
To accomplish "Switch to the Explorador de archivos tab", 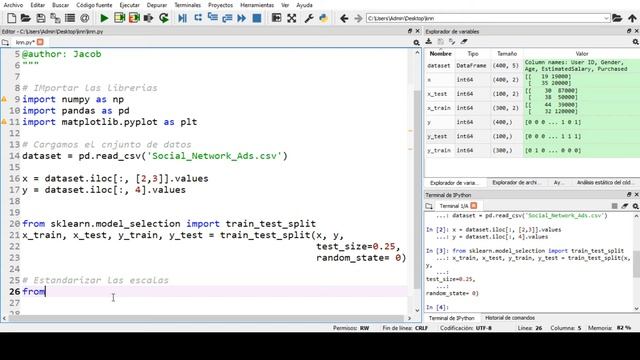I will 516,182.
